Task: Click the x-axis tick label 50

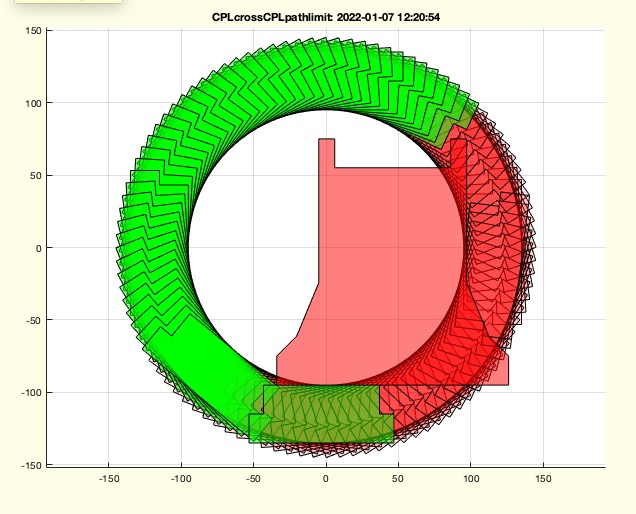Action: point(398,480)
